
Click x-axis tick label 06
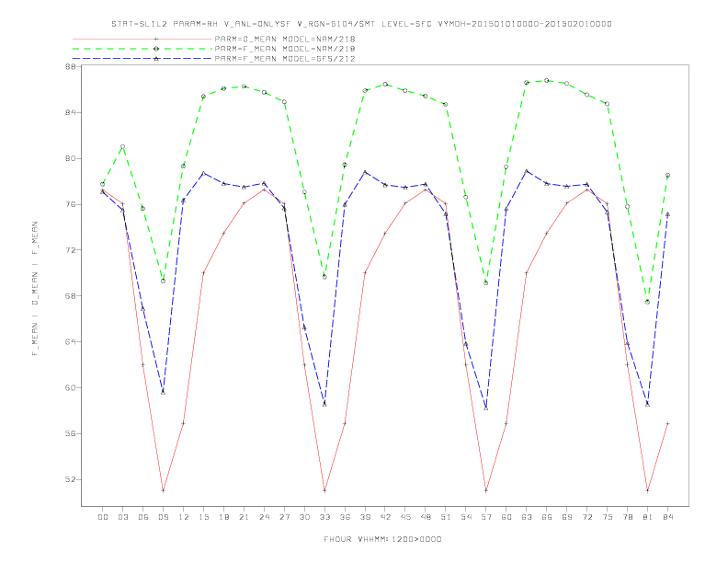(x=143, y=517)
